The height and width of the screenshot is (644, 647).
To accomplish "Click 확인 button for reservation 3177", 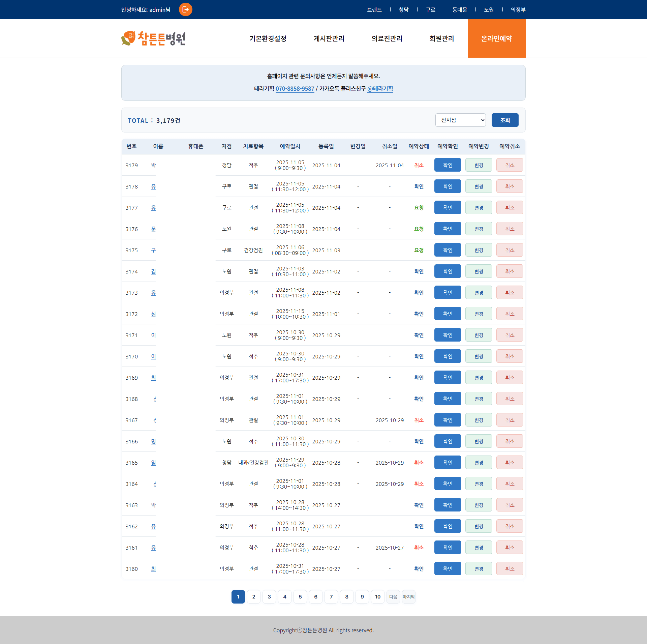I will [448, 208].
